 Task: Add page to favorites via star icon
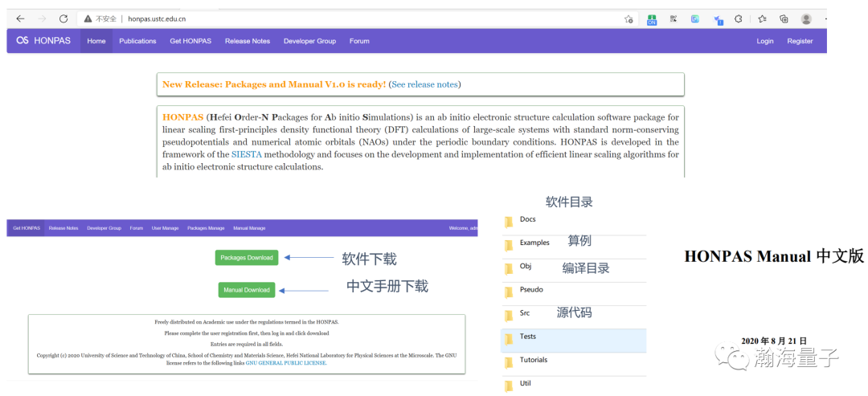click(628, 18)
